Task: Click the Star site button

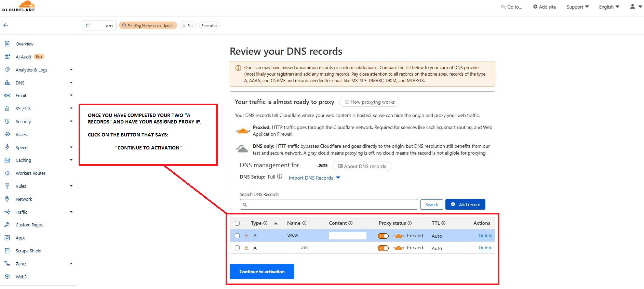Action: point(188,26)
